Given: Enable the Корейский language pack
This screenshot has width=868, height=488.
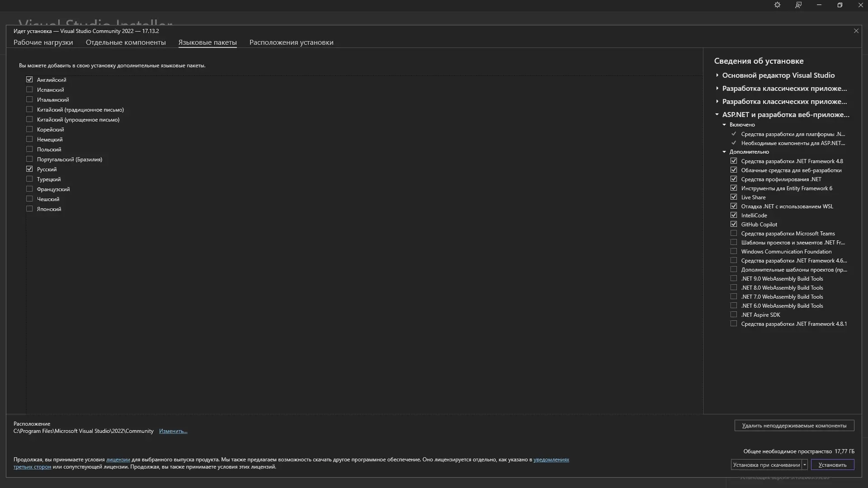Looking at the screenshot, I should click(29, 129).
